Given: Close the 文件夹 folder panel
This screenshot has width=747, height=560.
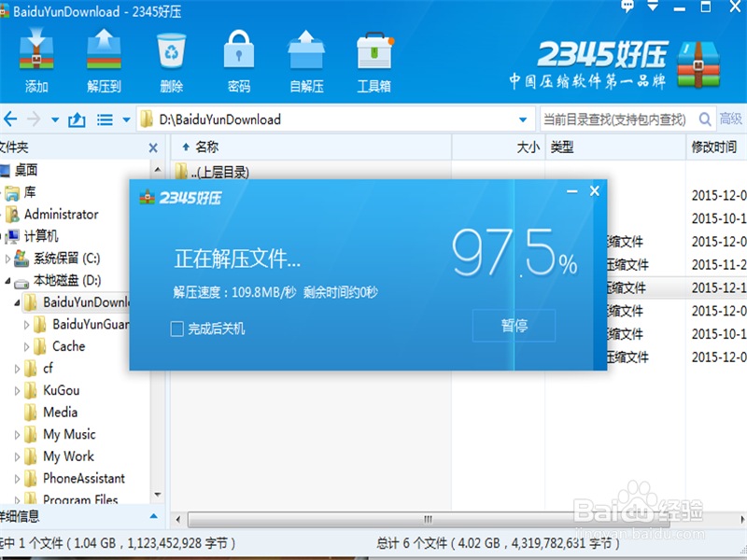Looking at the screenshot, I should [x=153, y=148].
